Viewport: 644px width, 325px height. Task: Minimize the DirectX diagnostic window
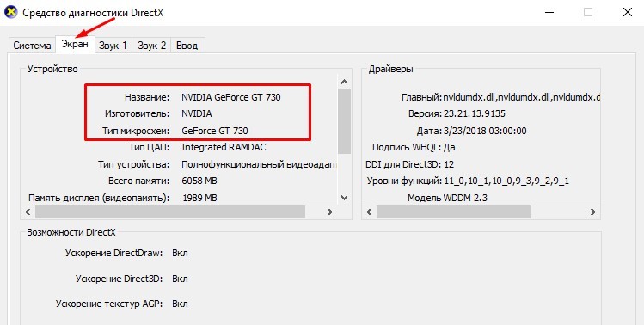(x=549, y=12)
